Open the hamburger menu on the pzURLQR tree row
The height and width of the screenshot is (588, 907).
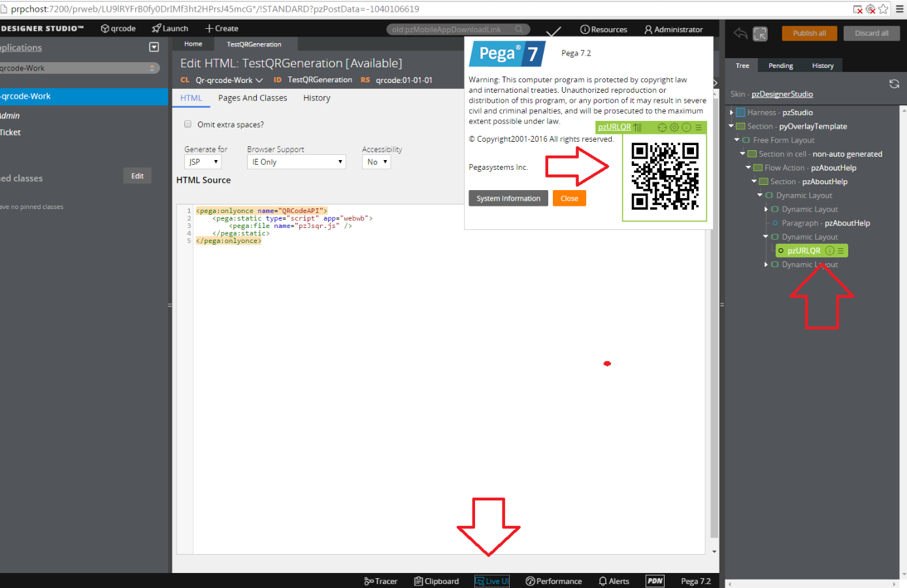(841, 251)
